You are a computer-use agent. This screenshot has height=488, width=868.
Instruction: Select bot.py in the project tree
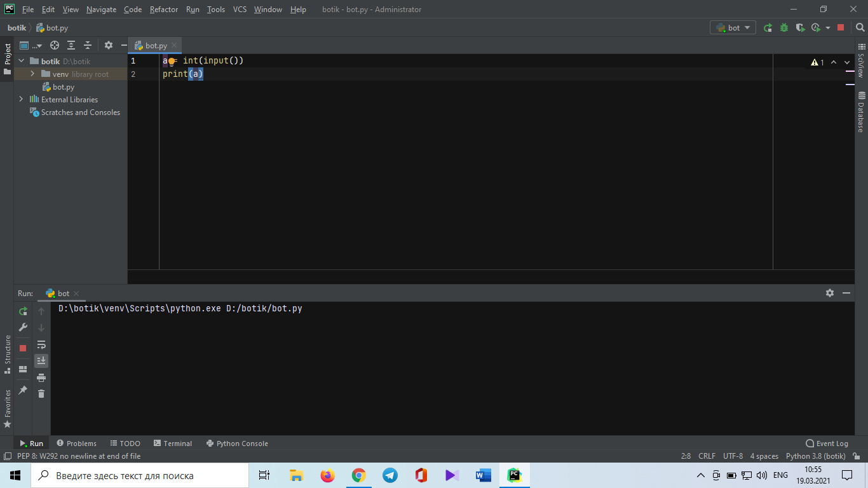(58, 87)
